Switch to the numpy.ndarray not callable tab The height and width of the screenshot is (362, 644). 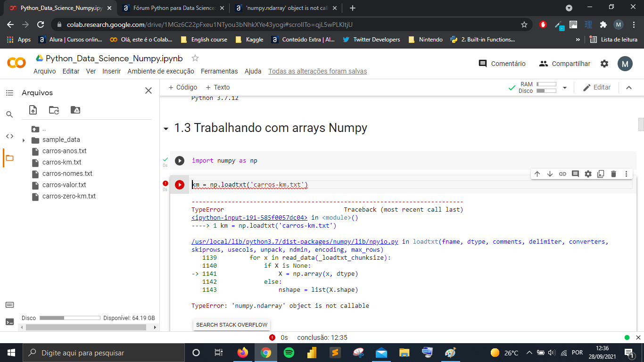tap(286, 8)
